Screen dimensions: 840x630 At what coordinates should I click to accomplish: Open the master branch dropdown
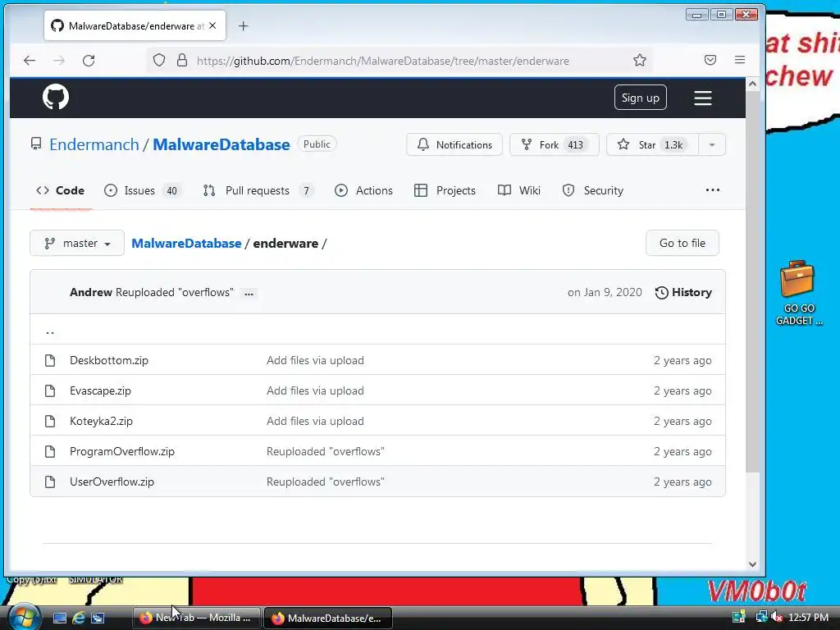77,243
